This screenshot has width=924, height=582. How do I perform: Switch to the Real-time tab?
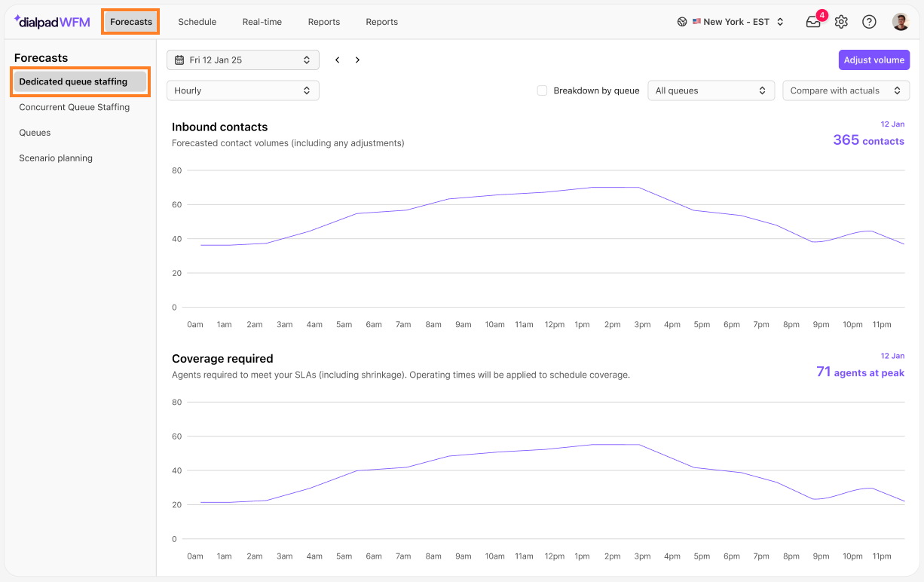[x=262, y=22]
